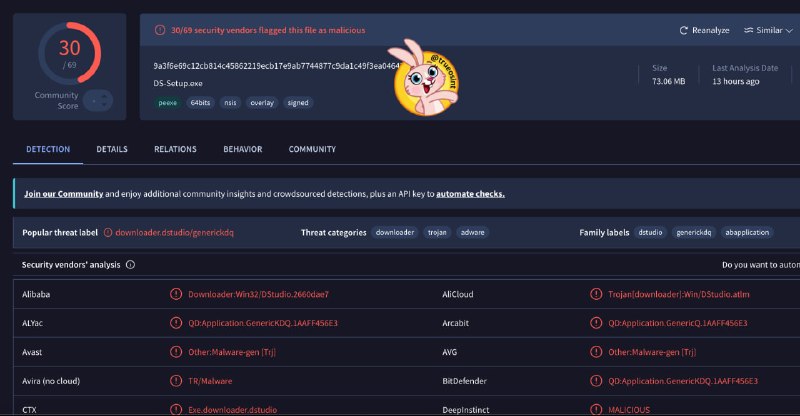
Task: Click the nsis tag
Action: [x=230, y=103]
